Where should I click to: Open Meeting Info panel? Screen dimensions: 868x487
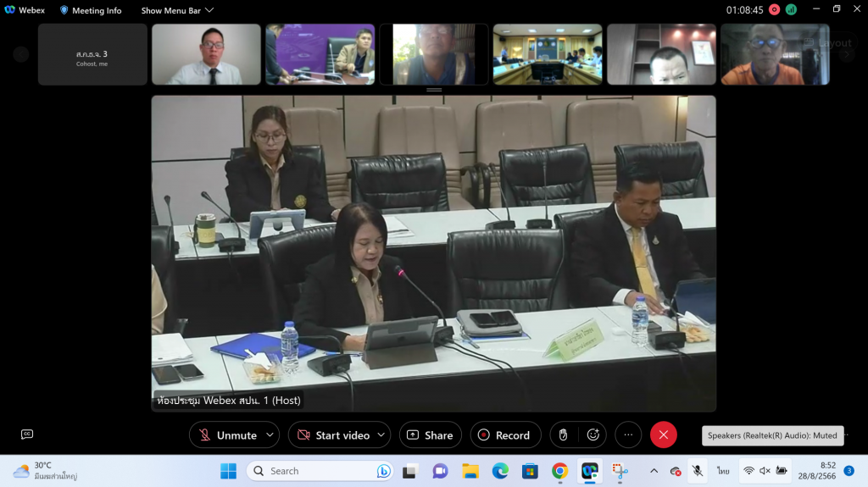90,10
